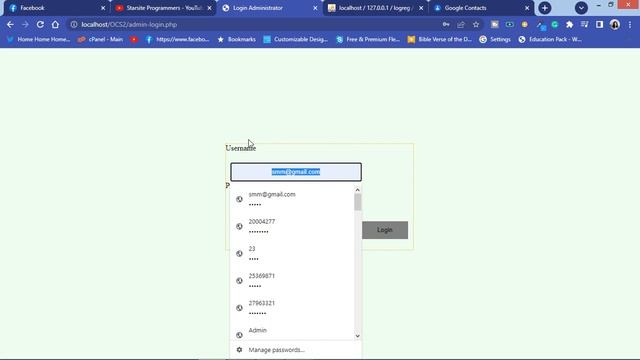Viewport: 640px width, 360px height.
Task: Click the autofill list scroll down arrow
Action: click(358, 336)
